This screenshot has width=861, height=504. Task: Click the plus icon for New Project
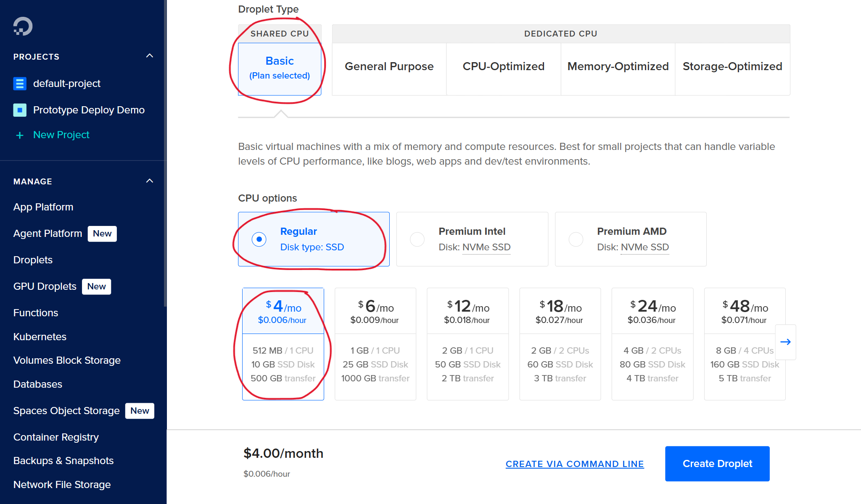pos(19,135)
